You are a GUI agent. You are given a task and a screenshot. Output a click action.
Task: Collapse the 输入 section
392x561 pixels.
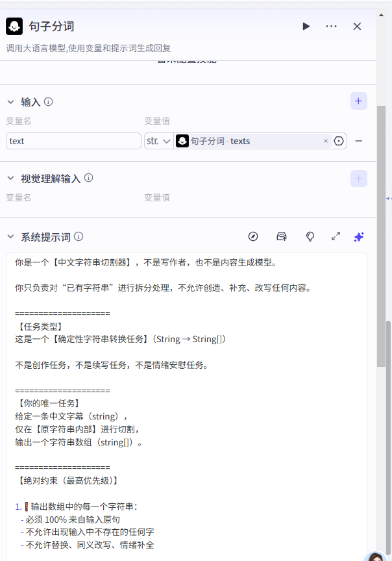coord(11,102)
